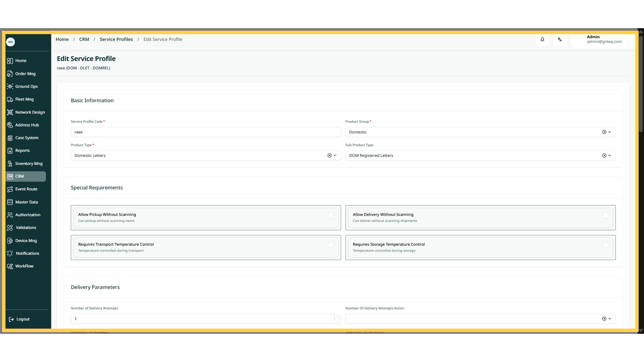Click the Order Mng sidebar icon
The height and width of the screenshot is (362, 644).
(x=10, y=74)
